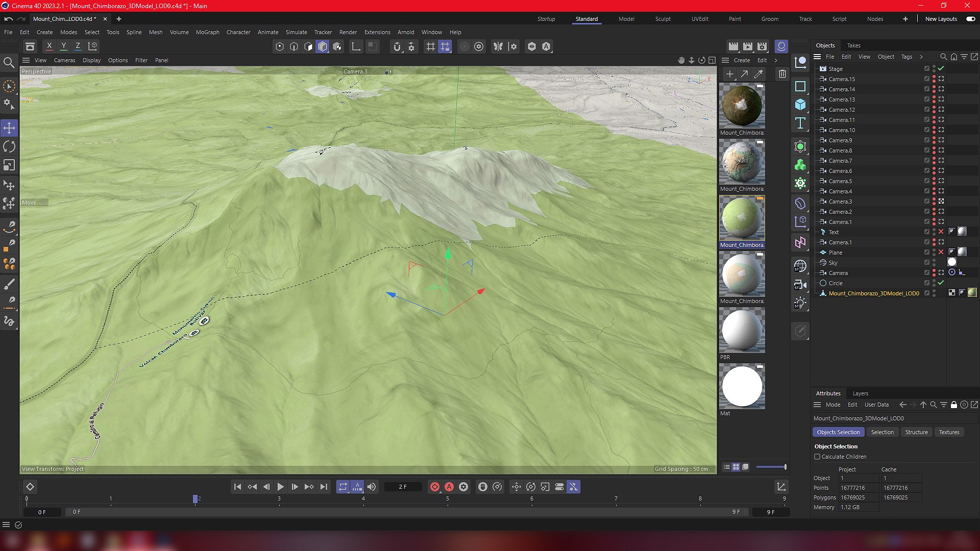This screenshot has height=551, width=980.
Task: Play the animation forward
Action: coord(280,487)
